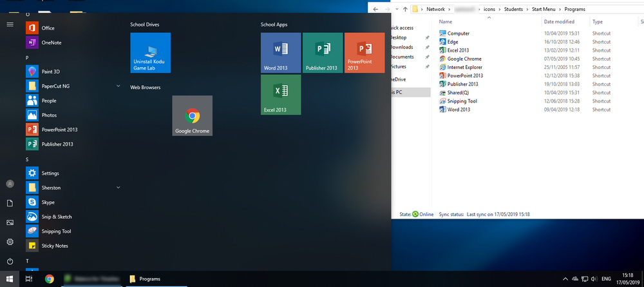Image resolution: width=644 pixels, height=287 pixels.
Task: Open the Google Chrome tile
Action: click(192, 116)
